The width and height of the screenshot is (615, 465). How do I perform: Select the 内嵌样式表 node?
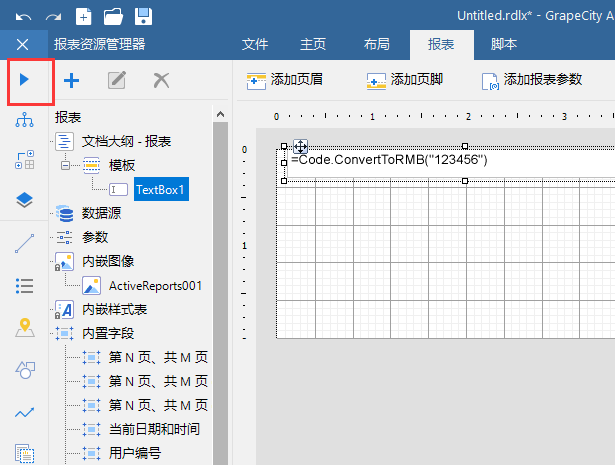[114, 310]
